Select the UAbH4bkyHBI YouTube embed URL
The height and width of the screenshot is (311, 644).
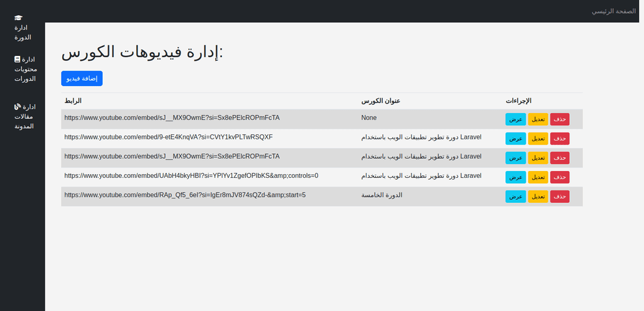click(x=191, y=175)
